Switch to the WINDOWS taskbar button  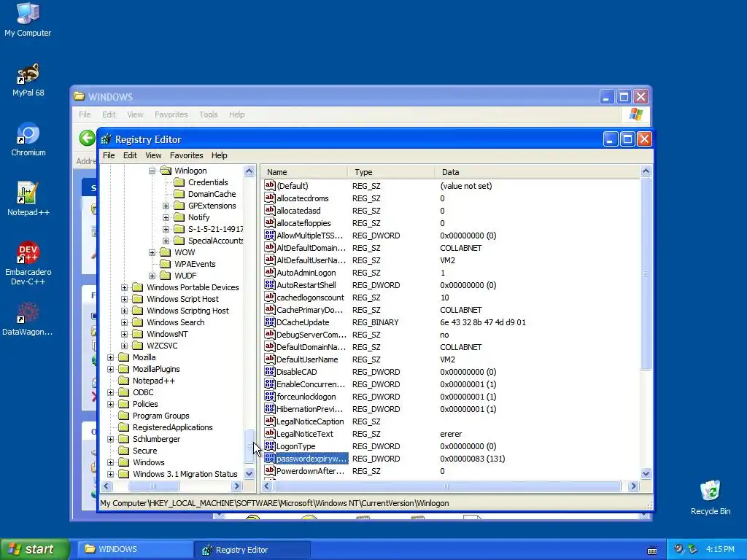[134, 550]
